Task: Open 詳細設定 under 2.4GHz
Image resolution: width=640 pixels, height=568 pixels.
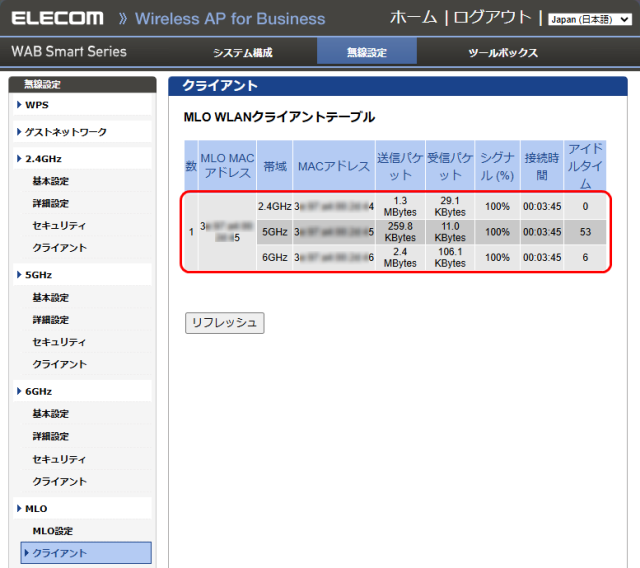Action: pyautogui.click(x=51, y=203)
